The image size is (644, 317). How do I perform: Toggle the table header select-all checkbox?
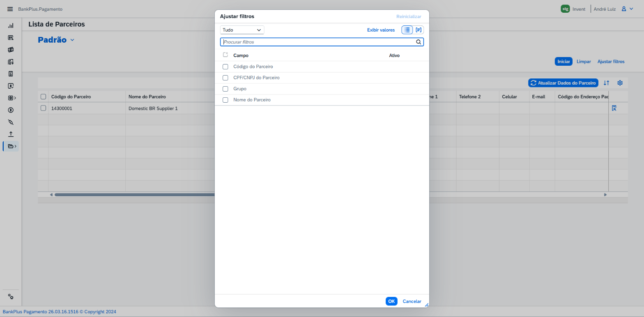point(43,96)
